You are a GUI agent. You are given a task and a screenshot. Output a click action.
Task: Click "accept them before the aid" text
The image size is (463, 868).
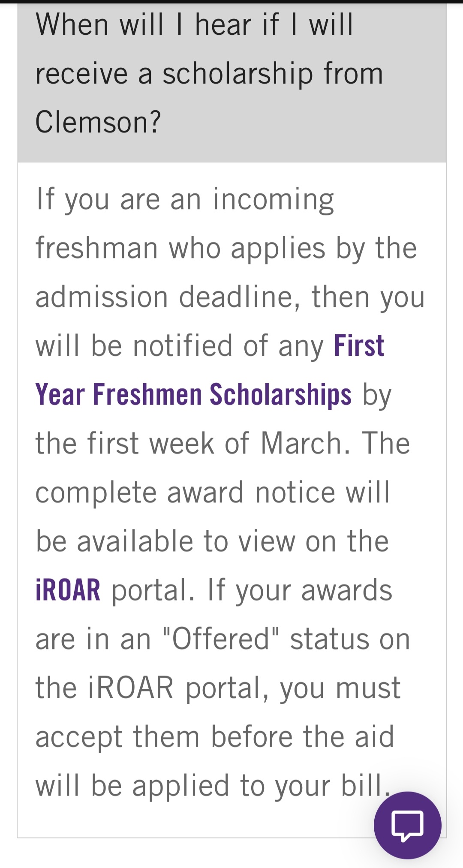(214, 737)
